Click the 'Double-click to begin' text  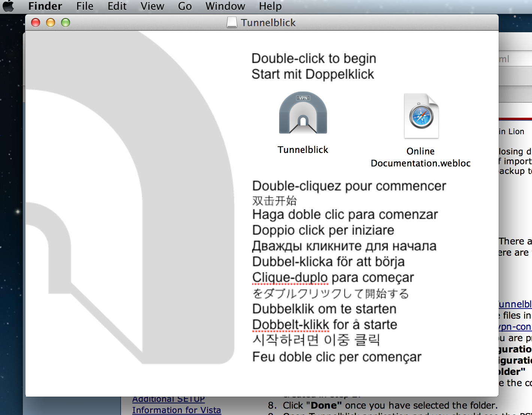pyautogui.click(x=314, y=58)
